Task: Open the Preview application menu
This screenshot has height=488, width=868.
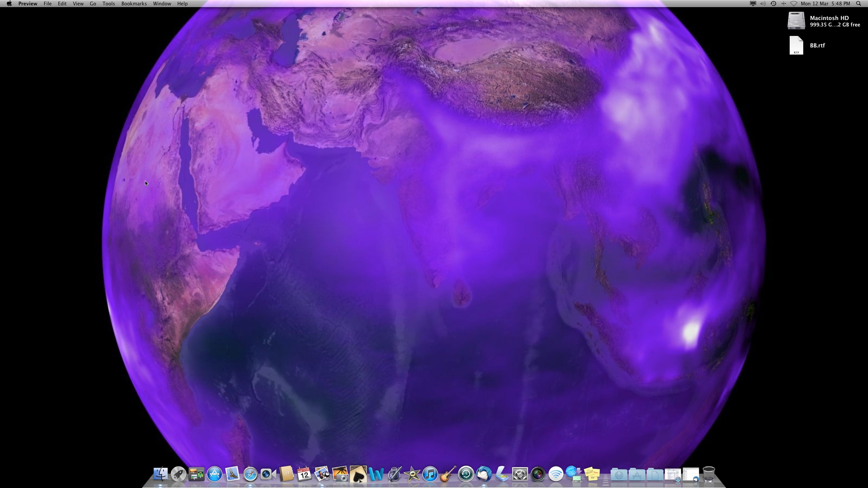Action: tap(28, 4)
